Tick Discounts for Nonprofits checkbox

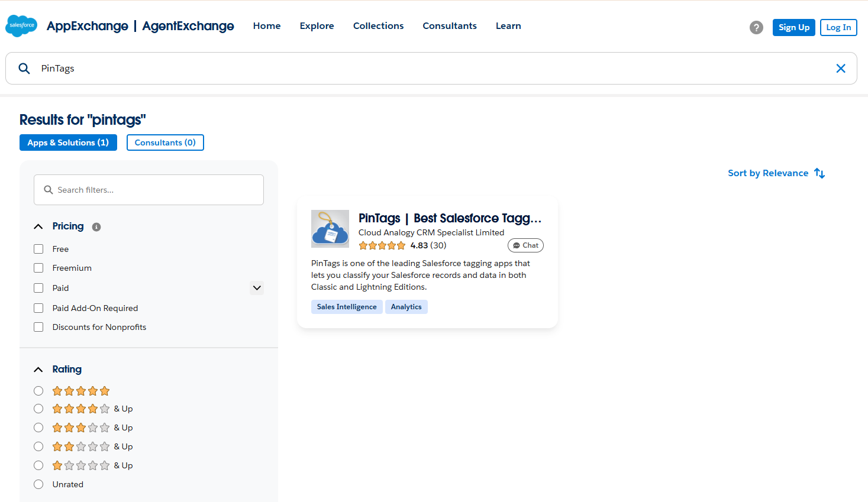click(x=38, y=327)
